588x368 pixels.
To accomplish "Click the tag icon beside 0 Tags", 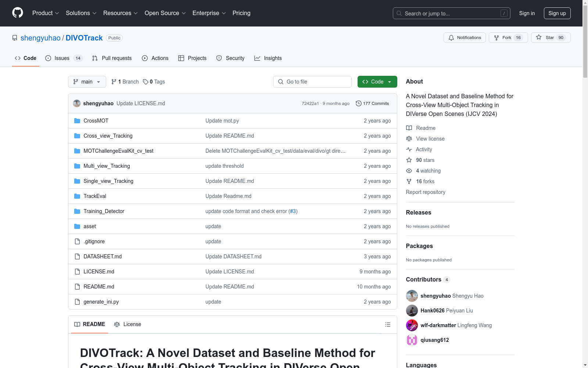I will (x=146, y=82).
